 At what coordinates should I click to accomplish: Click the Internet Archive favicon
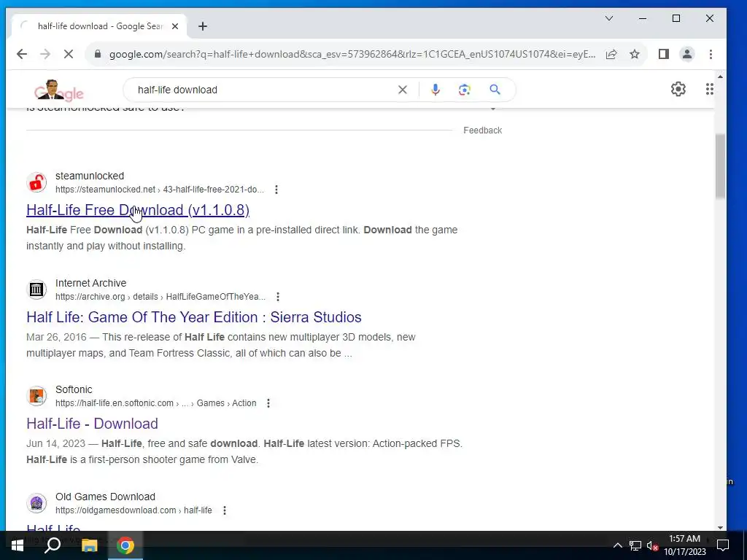click(36, 289)
